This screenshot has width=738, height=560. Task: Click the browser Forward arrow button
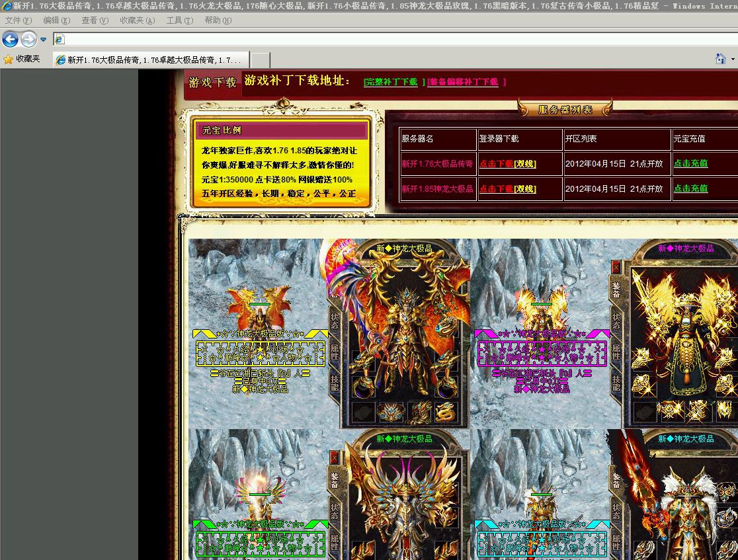click(28, 39)
